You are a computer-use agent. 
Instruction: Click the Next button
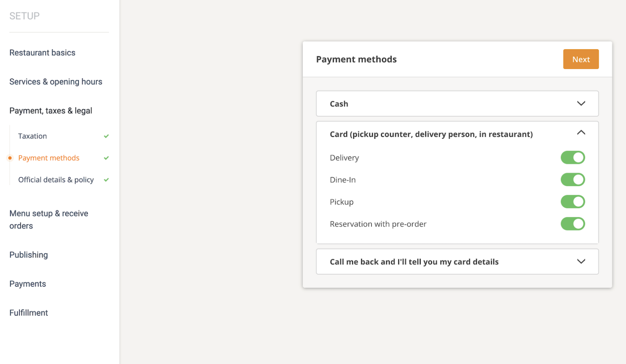pyautogui.click(x=581, y=59)
